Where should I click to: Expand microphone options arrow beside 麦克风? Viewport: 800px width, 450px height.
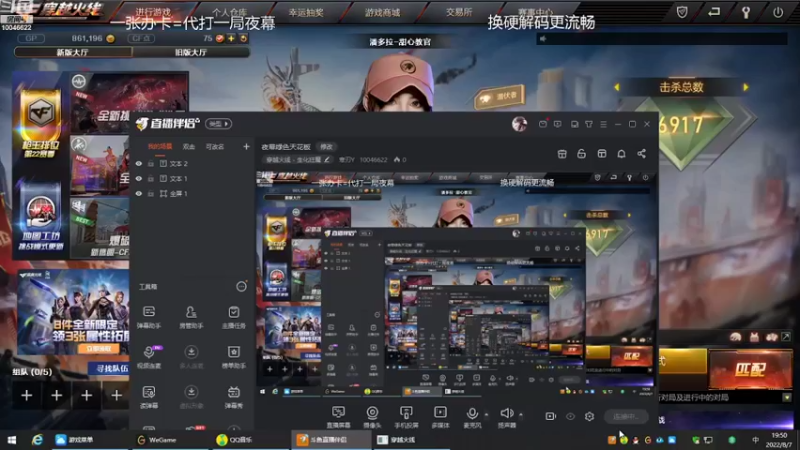(x=486, y=414)
